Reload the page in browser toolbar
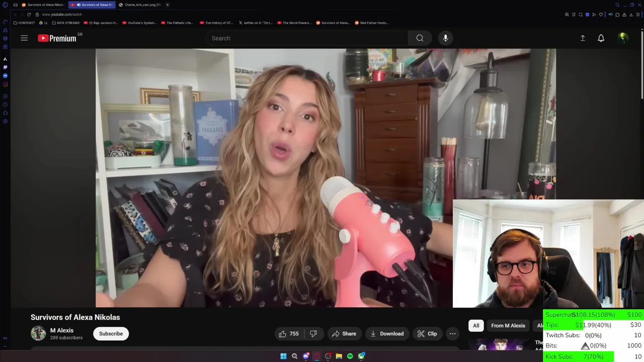Screen dimensions: 644x362 click(x=29, y=15)
